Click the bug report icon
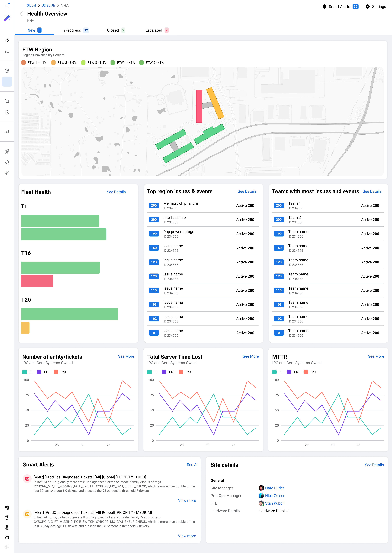 coord(7,537)
